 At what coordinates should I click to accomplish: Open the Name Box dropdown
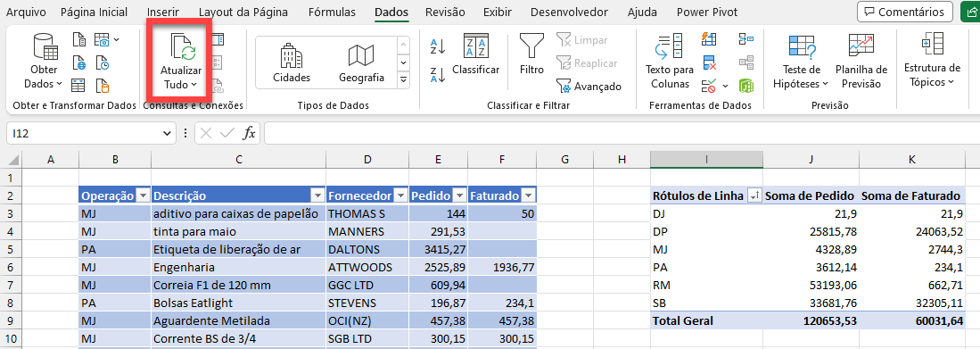pyautogui.click(x=167, y=133)
